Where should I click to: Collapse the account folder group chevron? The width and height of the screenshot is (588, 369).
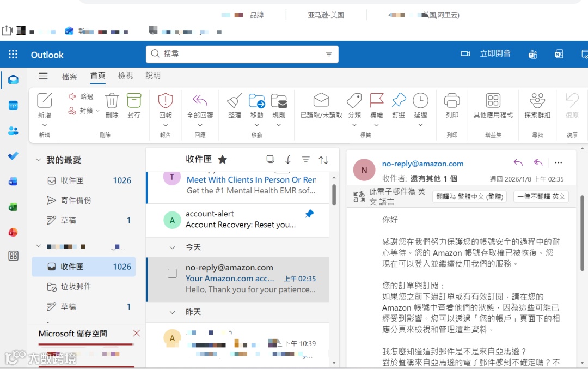click(38, 246)
